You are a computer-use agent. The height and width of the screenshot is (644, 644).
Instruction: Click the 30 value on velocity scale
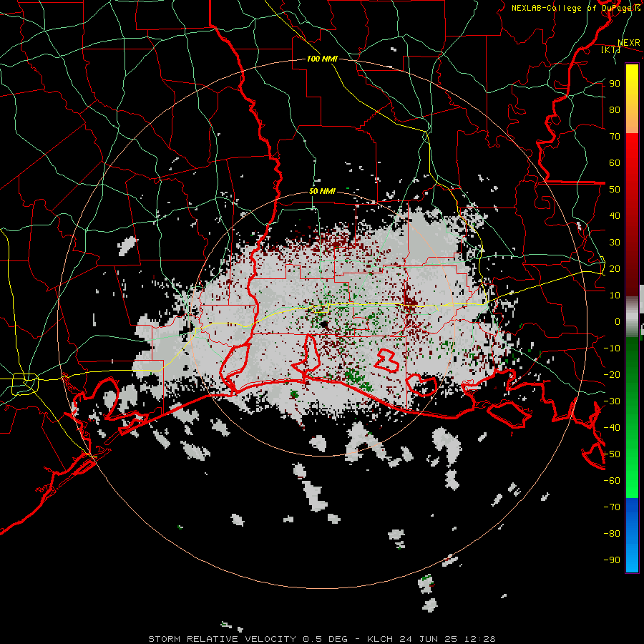pos(615,243)
